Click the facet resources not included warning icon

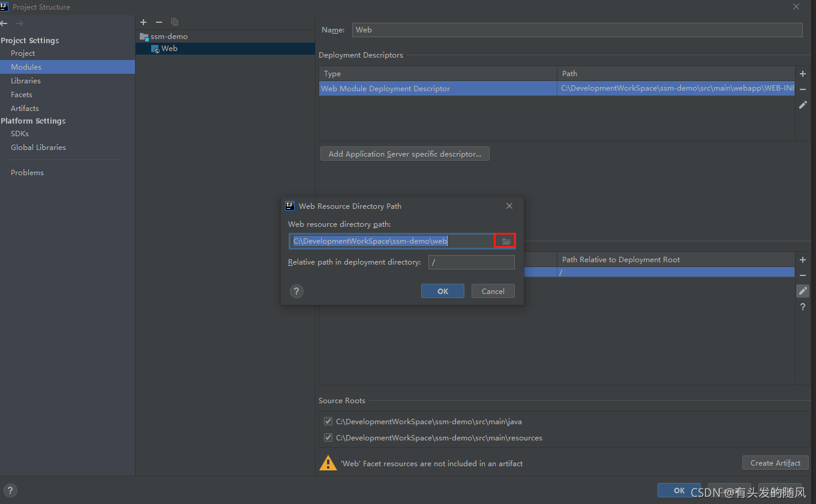(x=328, y=463)
